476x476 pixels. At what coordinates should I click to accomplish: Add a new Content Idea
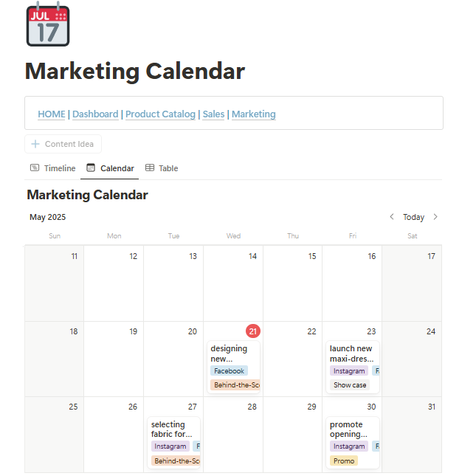(69, 144)
